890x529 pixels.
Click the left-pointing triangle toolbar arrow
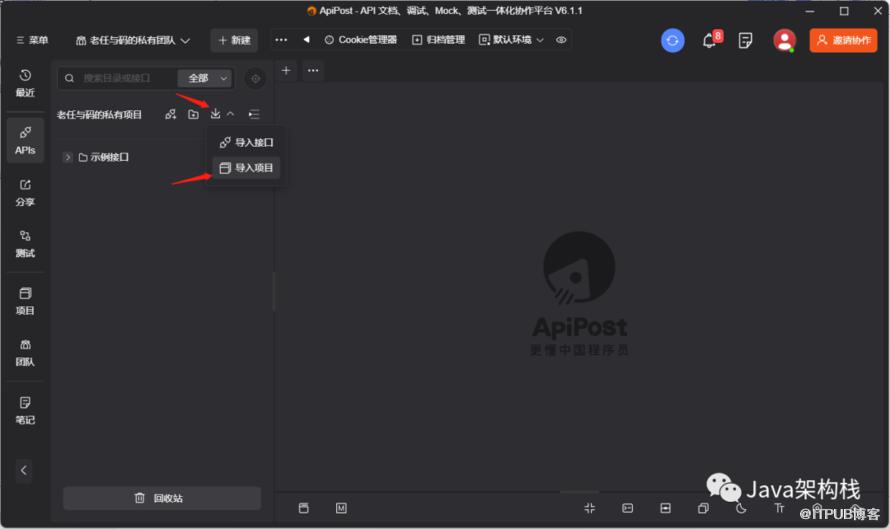(307, 40)
